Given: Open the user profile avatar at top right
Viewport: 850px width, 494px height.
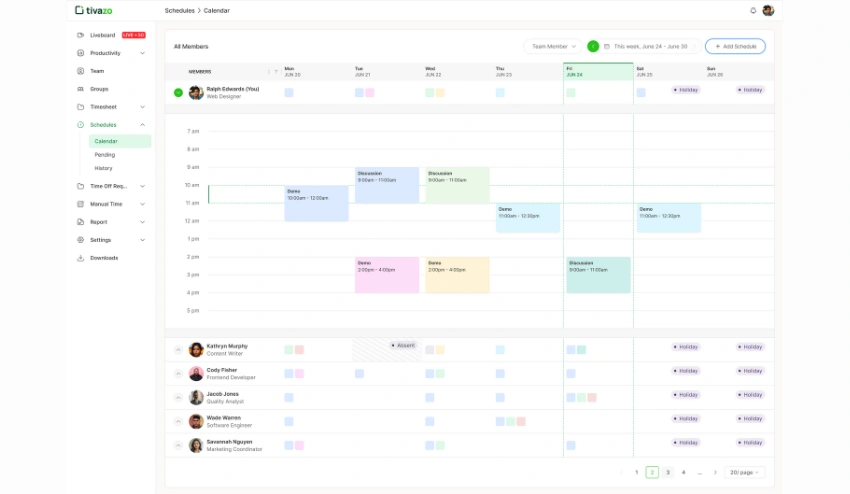Looking at the screenshot, I should 768,10.
